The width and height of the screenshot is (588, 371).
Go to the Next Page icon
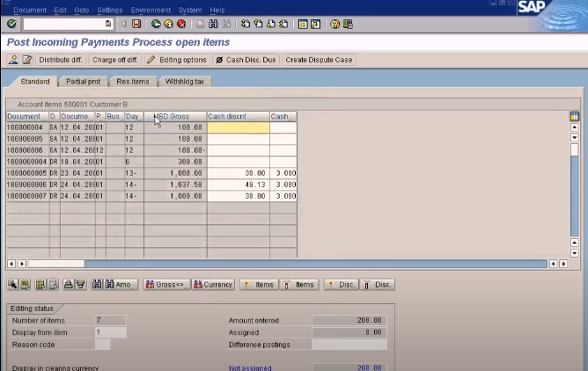[271, 24]
